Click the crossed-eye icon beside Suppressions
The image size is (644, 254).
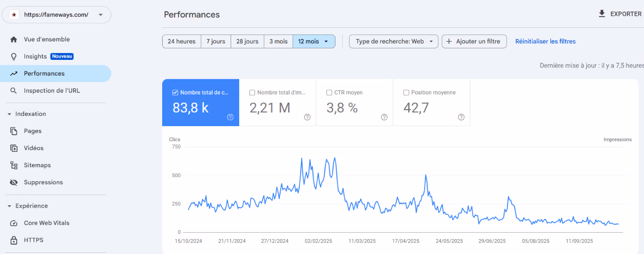14,183
